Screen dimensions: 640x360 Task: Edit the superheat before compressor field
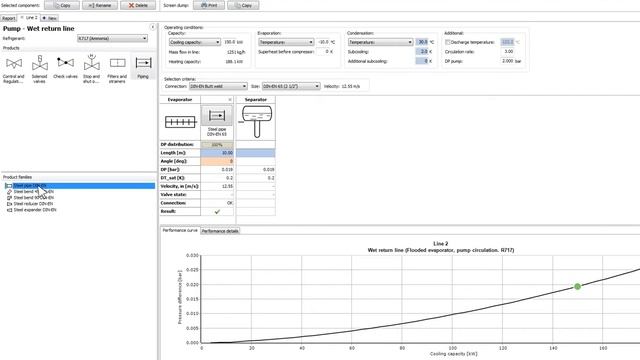click(x=324, y=52)
